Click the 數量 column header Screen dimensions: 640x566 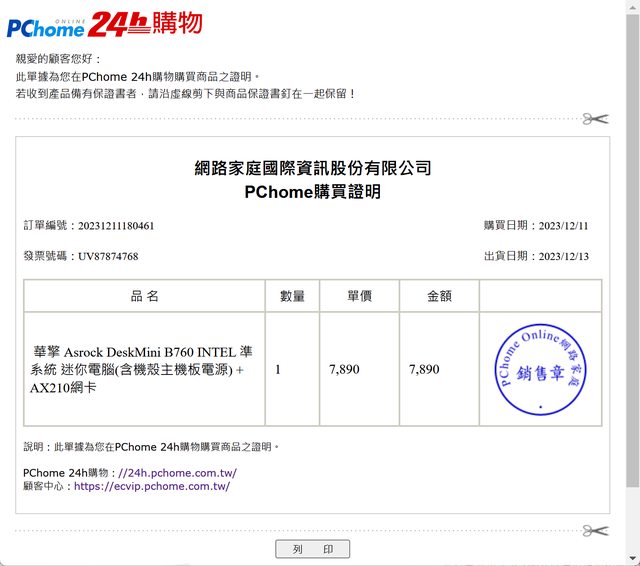pyautogui.click(x=292, y=296)
